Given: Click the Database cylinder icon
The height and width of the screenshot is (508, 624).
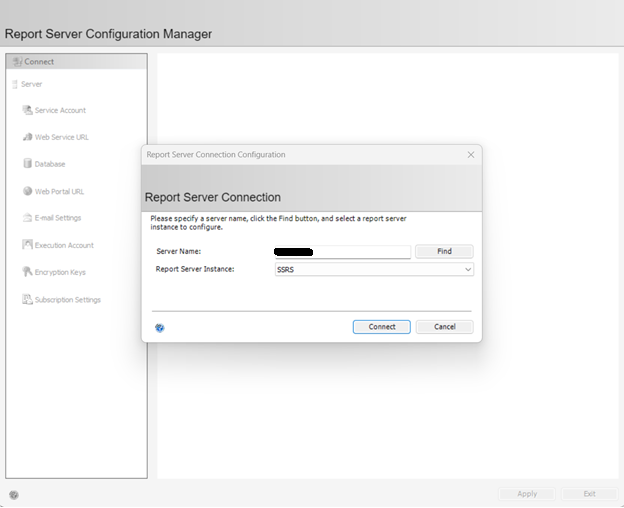Looking at the screenshot, I should coord(27,163).
